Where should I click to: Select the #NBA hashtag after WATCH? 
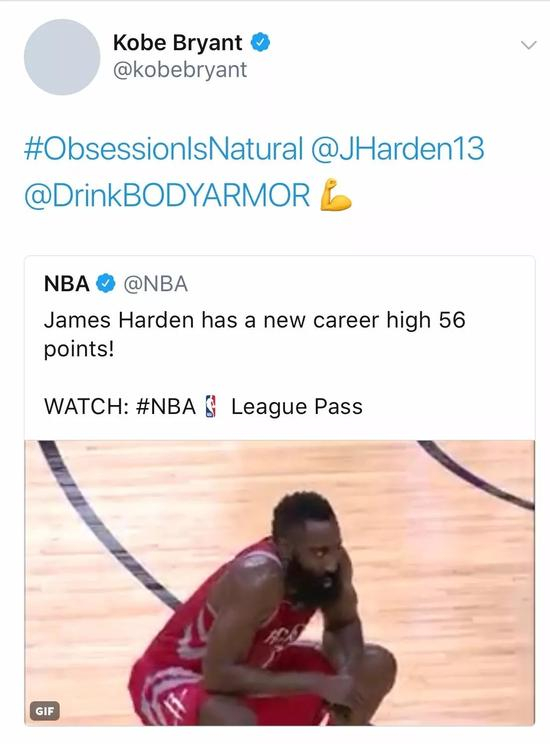click(x=166, y=407)
